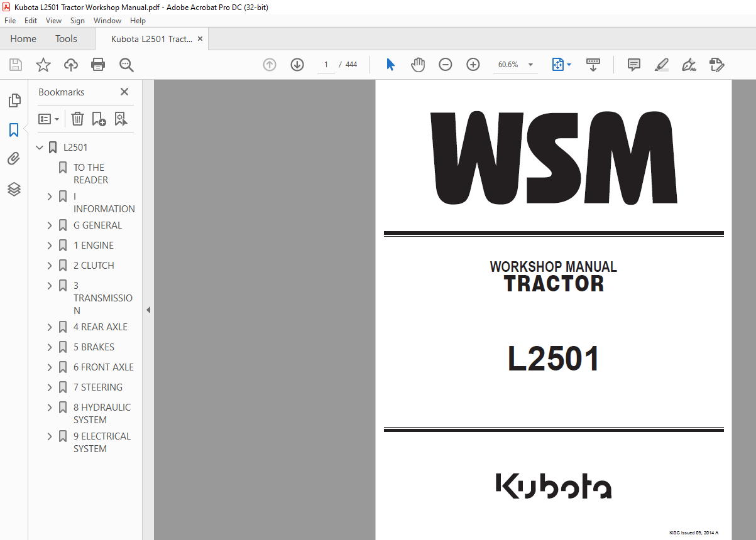Activate the Selection arrow tool
Screen dimensions: 756x540
click(390, 65)
